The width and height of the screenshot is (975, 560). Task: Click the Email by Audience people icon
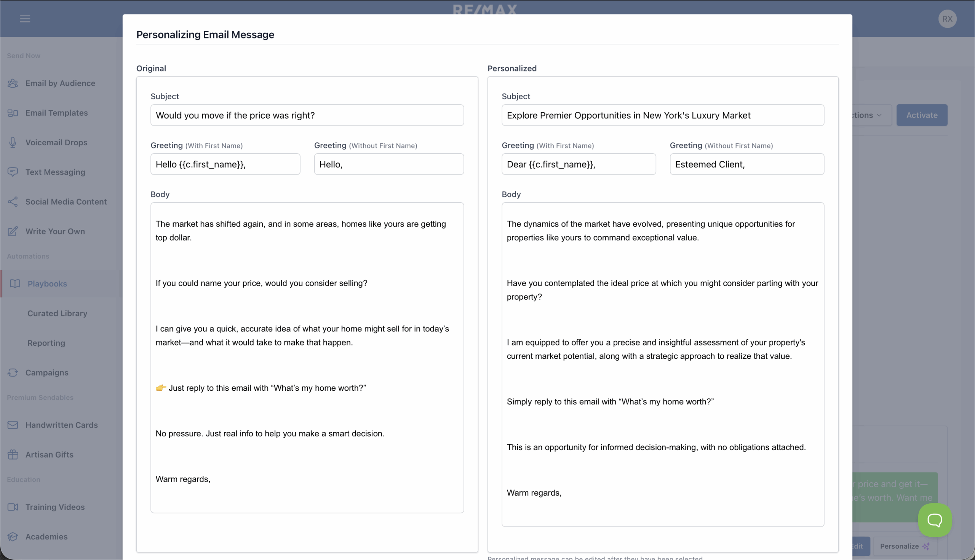tap(13, 83)
